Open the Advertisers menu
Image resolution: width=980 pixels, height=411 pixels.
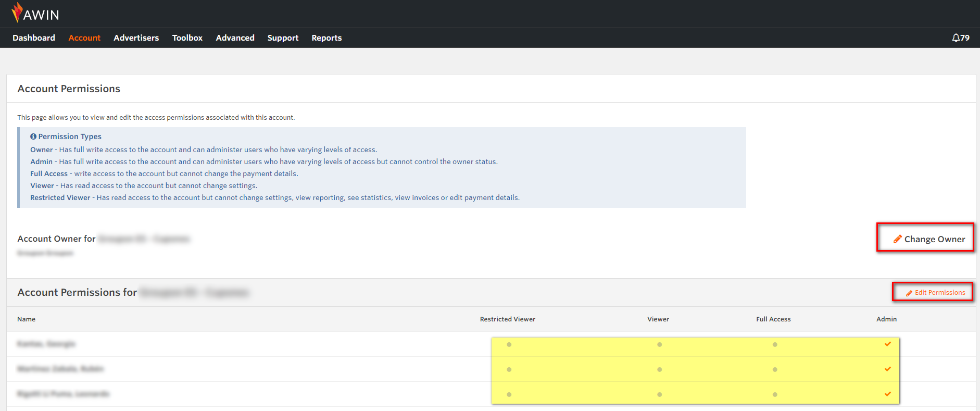click(136, 38)
